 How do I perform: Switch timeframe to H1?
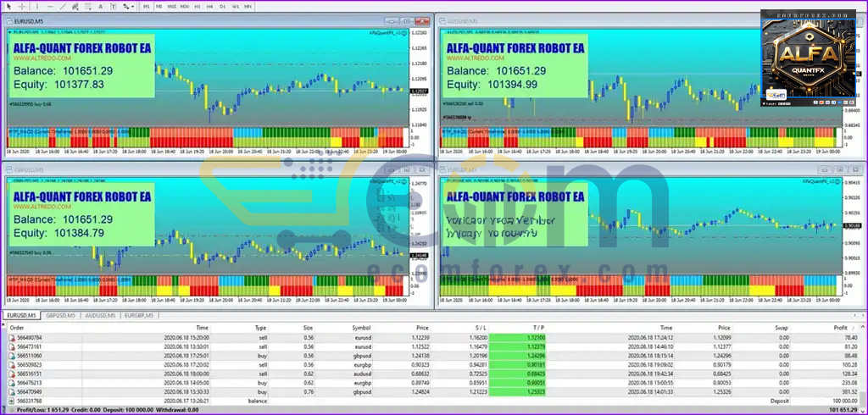tap(198, 7)
